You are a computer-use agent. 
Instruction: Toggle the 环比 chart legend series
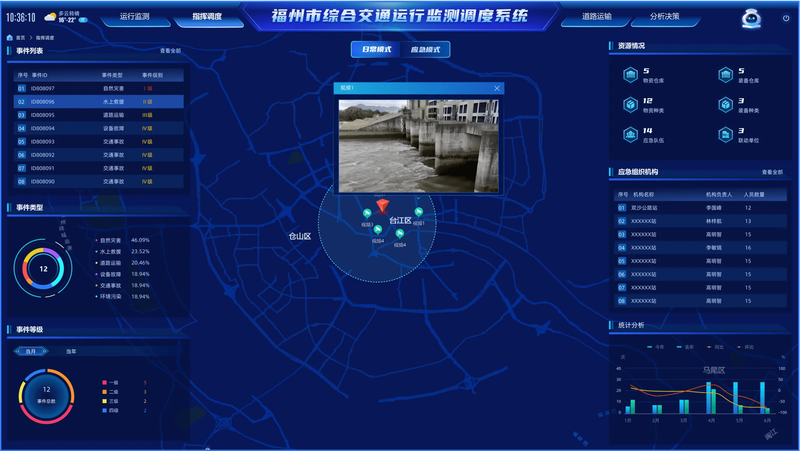(x=745, y=347)
